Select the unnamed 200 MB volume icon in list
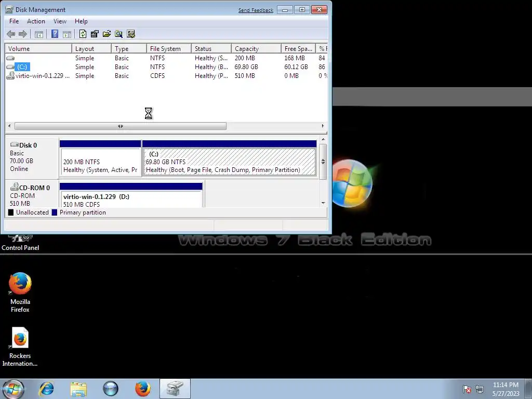Screen dimensions: 532x399 tap(10, 58)
